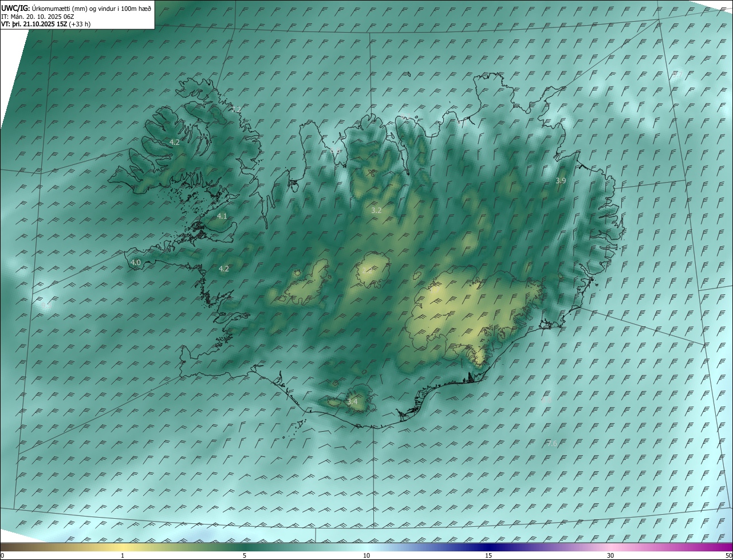The width and height of the screenshot is (733, 560).
Task: Click the colour scale tick label '15'
Action: 488,555
